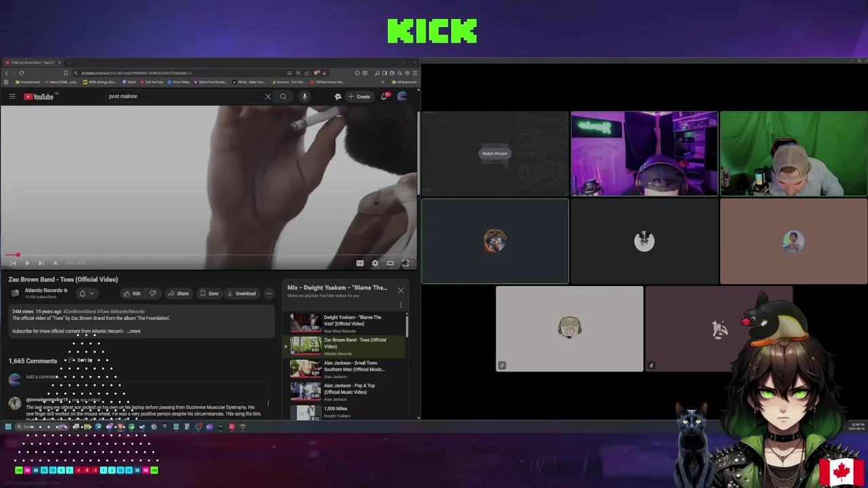This screenshot has width=868, height=488.
Task: Select Alan Jackson 'Pop A Top' video
Action: (345, 392)
